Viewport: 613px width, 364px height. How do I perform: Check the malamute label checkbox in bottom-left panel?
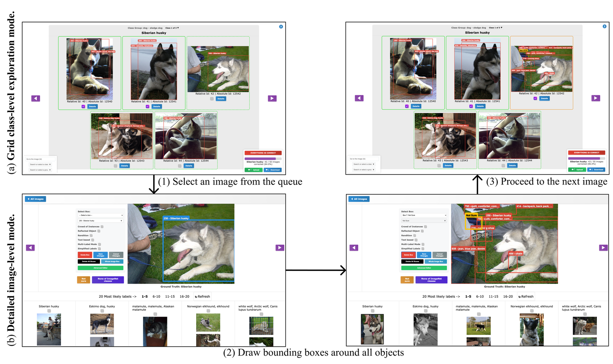tap(155, 314)
